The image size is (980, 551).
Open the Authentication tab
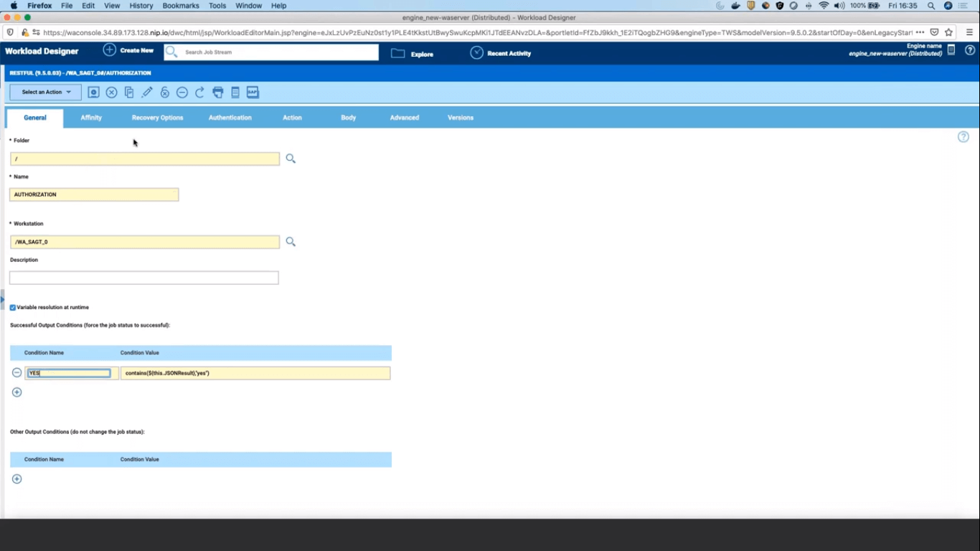coord(230,118)
